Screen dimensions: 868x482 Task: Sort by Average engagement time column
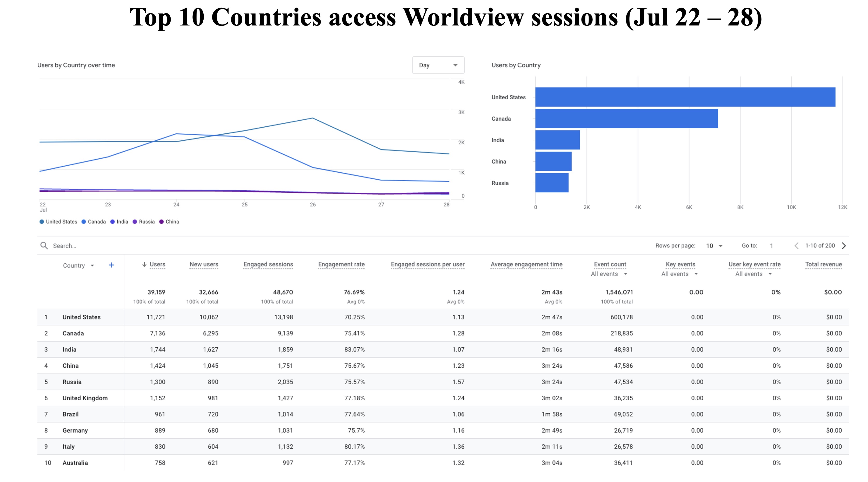pyautogui.click(x=526, y=264)
